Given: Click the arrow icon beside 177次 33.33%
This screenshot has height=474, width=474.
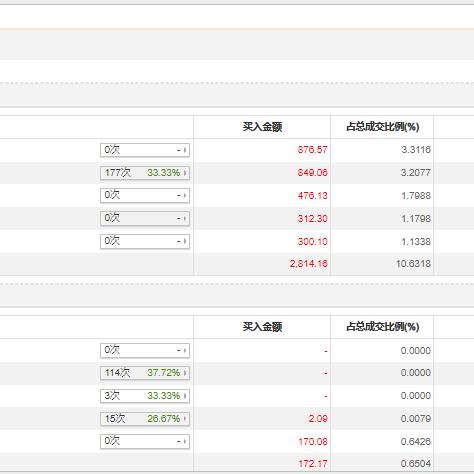Looking at the screenshot, I should (x=185, y=173).
